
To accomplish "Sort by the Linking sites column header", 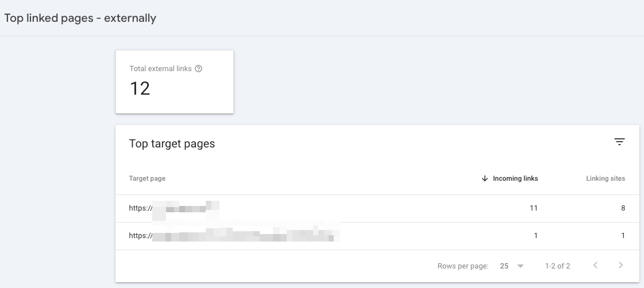I will (606, 178).
